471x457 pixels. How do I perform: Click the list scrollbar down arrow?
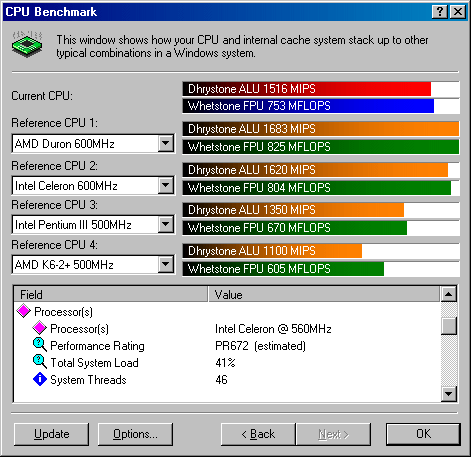449,394
